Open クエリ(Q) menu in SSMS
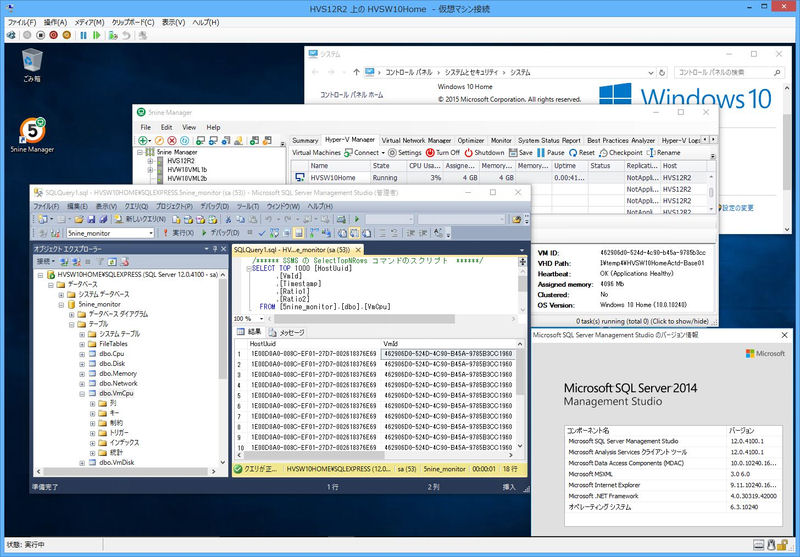 [x=136, y=206]
